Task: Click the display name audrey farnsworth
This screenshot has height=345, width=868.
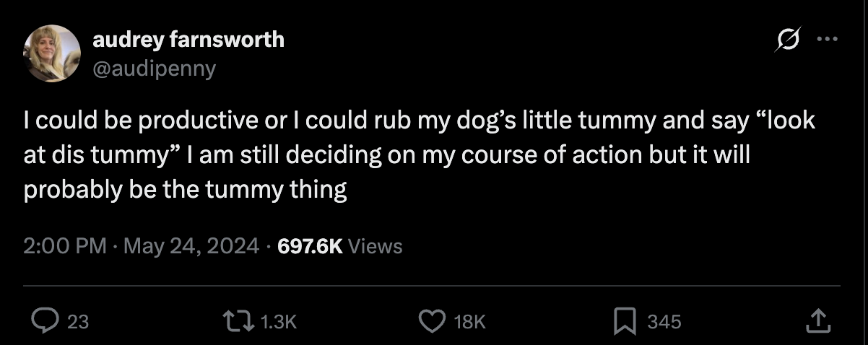Action: coord(188,40)
